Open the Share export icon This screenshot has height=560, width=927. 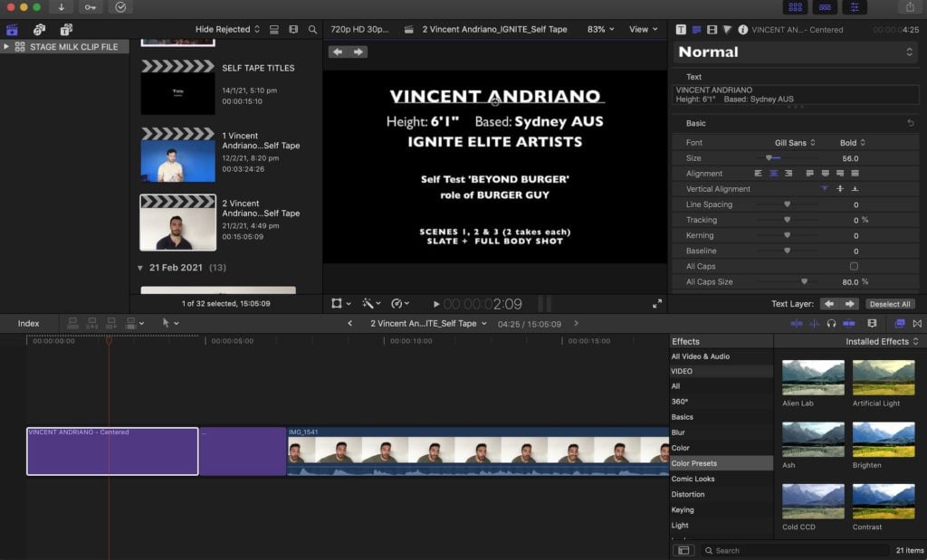pyautogui.click(x=910, y=7)
